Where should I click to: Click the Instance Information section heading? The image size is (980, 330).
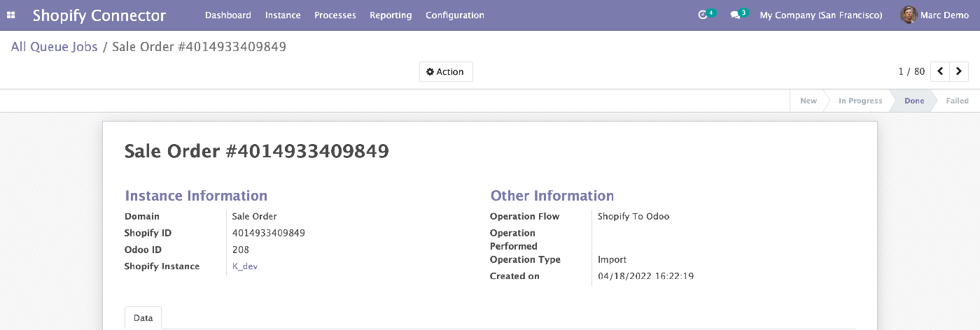coord(196,196)
